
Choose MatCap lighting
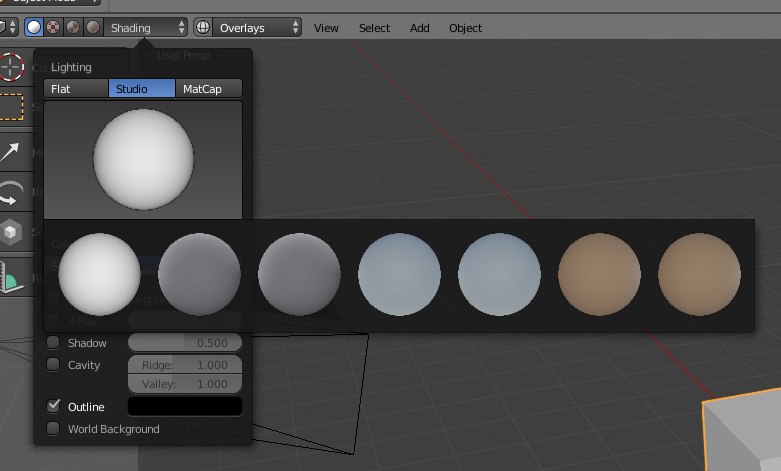click(x=209, y=89)
